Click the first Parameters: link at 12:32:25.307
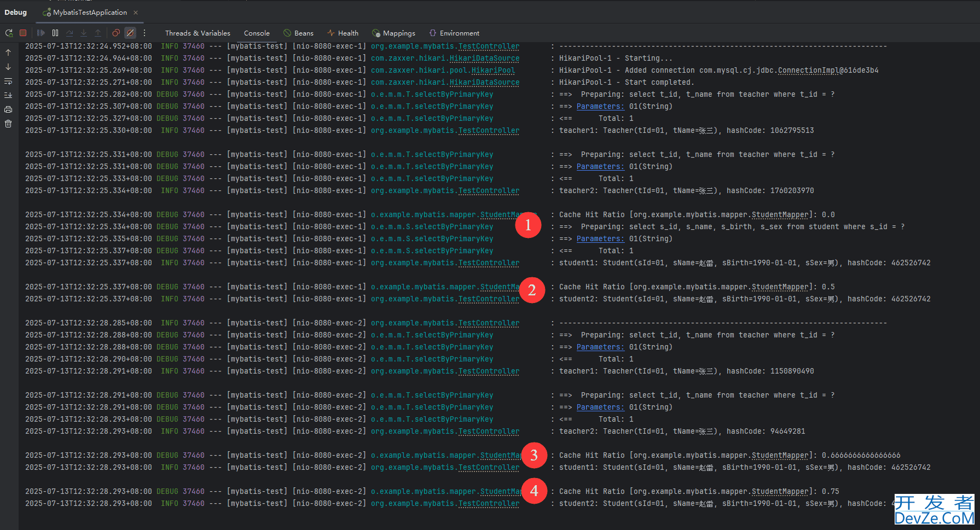This screenshot has height=530, width=980. pyautogui.click(x=600, y=107)
